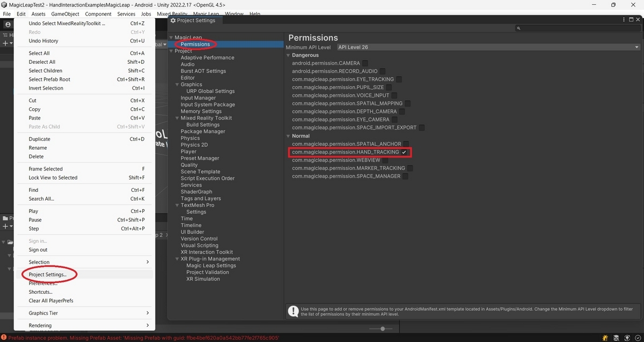Open the Component menu
Viewport: 644px width, 342px height.
pyautogui.click(x=98, y=14)
